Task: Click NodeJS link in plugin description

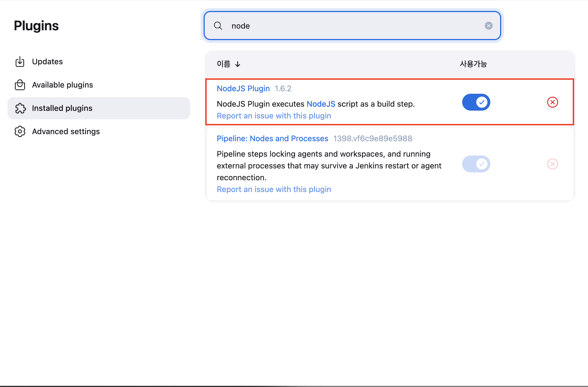Action: pos(321,104)
